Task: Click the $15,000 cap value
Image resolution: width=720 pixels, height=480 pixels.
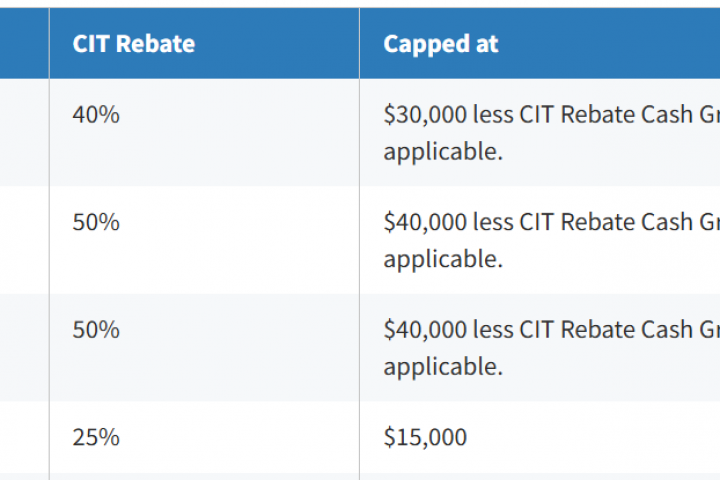Action: click(x=425, y=437)
